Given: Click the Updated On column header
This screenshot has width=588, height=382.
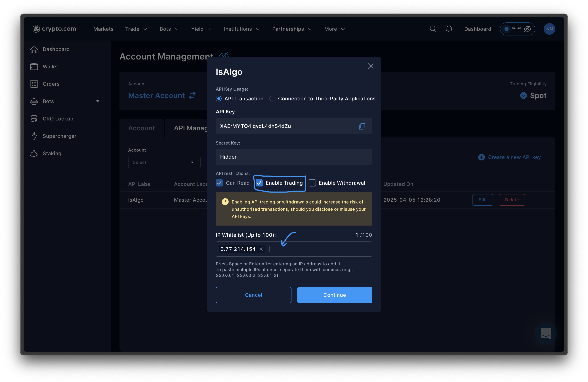Looking at the screenshot, I should coord(398,184).
